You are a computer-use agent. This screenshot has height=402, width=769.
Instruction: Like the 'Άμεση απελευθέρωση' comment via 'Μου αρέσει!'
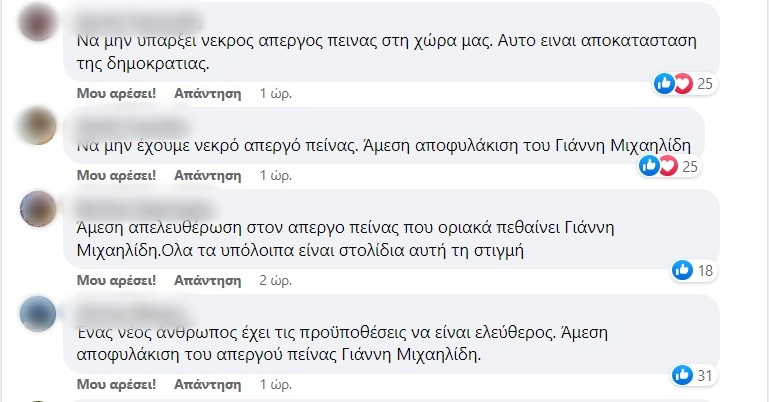point(116,280)
